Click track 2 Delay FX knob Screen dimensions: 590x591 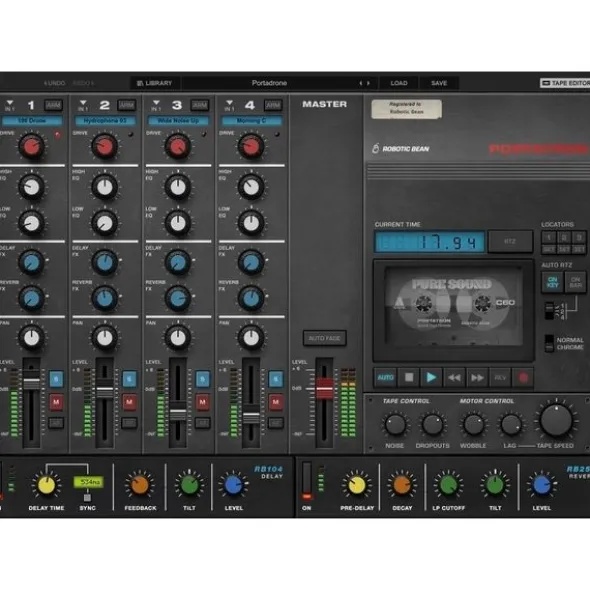tap(104, 262)
